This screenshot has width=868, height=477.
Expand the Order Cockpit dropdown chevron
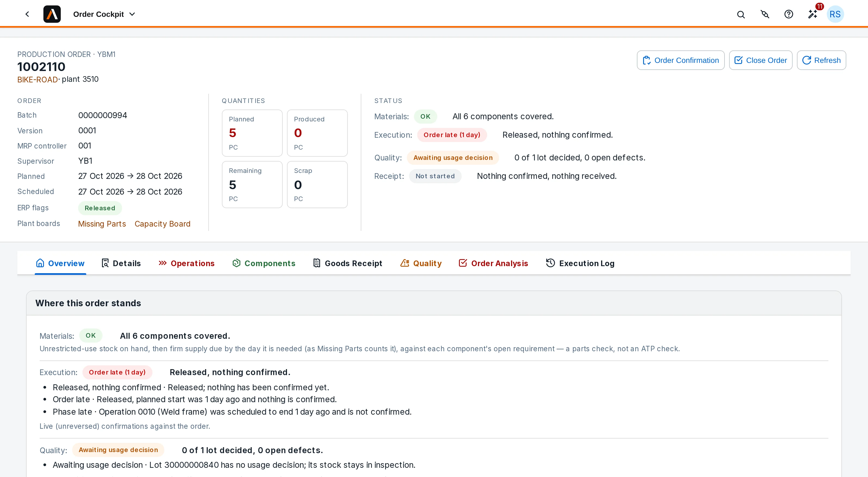[132, 14]
